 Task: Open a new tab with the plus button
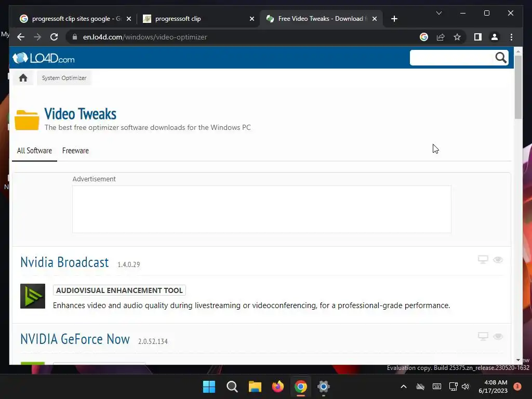394,19
